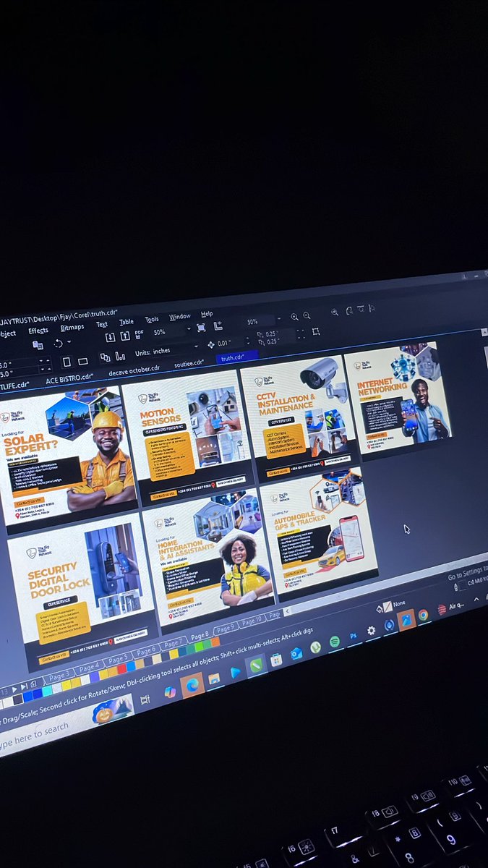Click the Undo arrow icon
Image resolution: width=488 pixels, height=868 pixels.
[x=59, y=344]
